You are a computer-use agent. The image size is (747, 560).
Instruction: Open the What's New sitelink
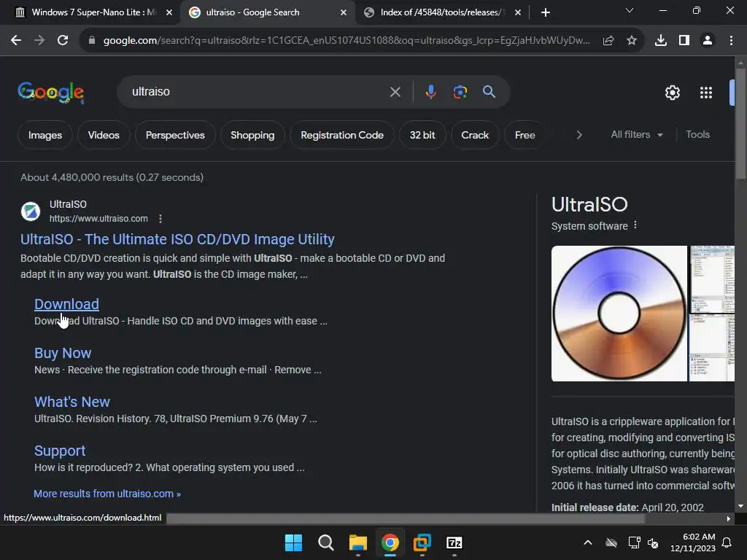pyautogui.click(x=72, y=402)
